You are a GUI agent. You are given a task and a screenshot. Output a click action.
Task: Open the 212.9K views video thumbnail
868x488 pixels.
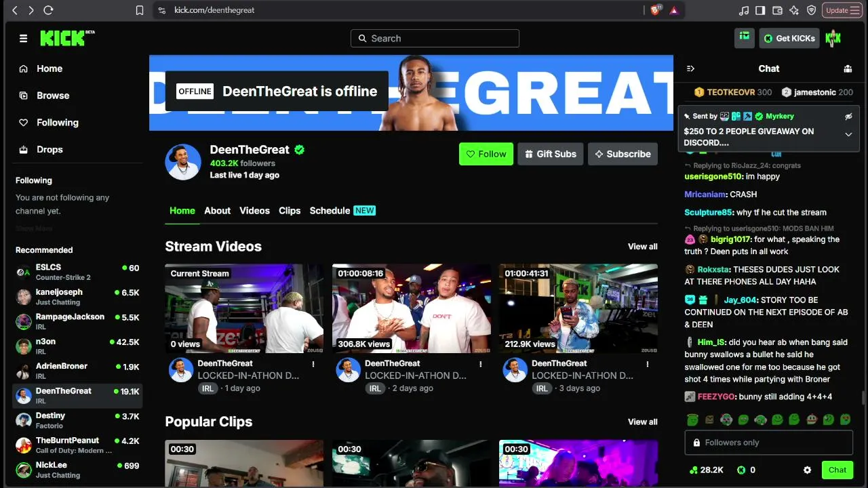tap(578, 308)
